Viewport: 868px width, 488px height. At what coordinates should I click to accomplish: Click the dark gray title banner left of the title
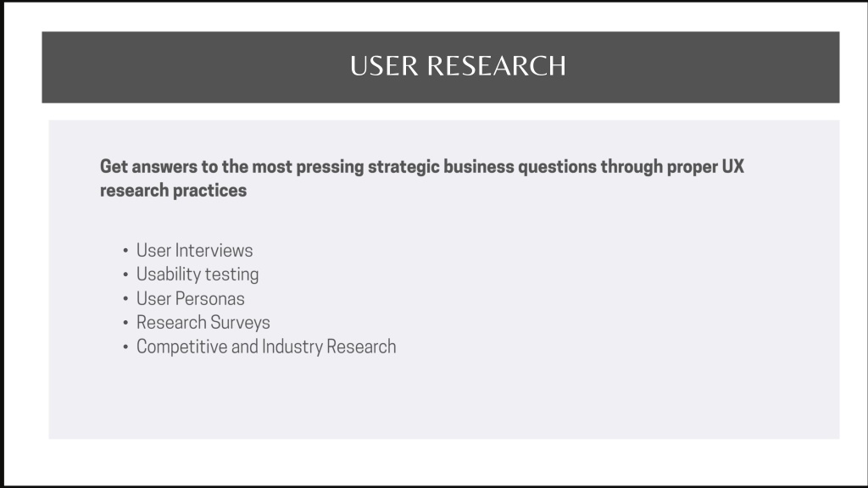coord(194,67)
